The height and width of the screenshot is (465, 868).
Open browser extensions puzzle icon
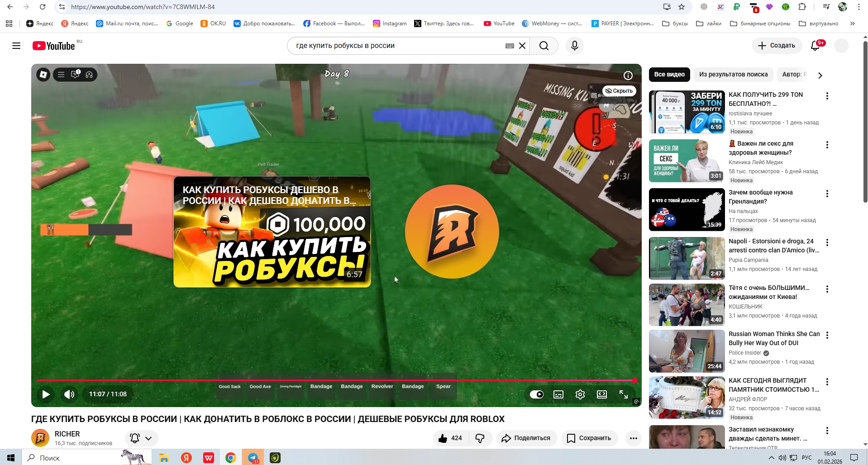[802, 7]
